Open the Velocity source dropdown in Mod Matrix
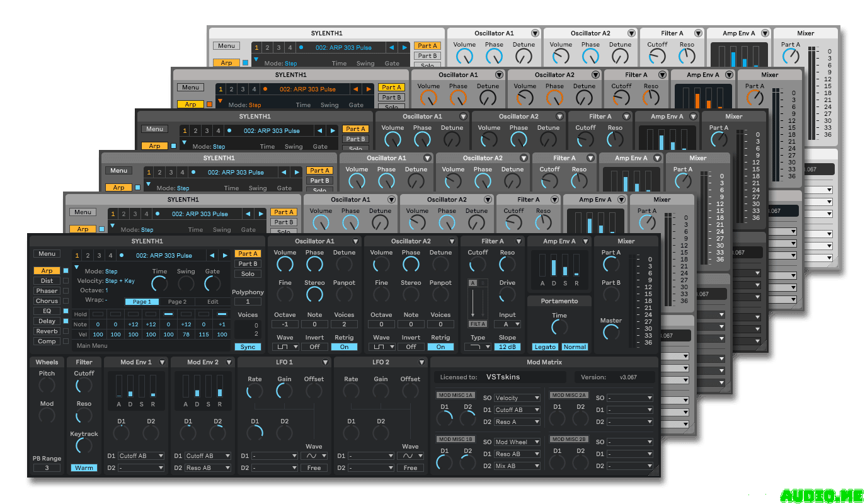This screenshot has width=865, height=504. point(517,398)
